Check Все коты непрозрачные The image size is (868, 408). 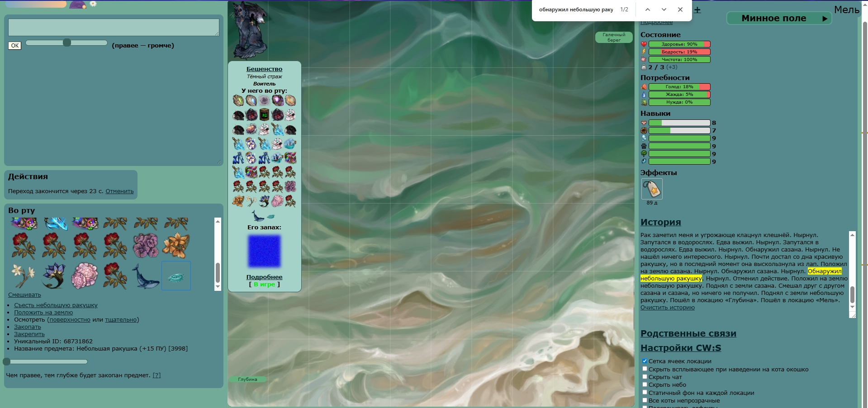click(x=645, y=400)
